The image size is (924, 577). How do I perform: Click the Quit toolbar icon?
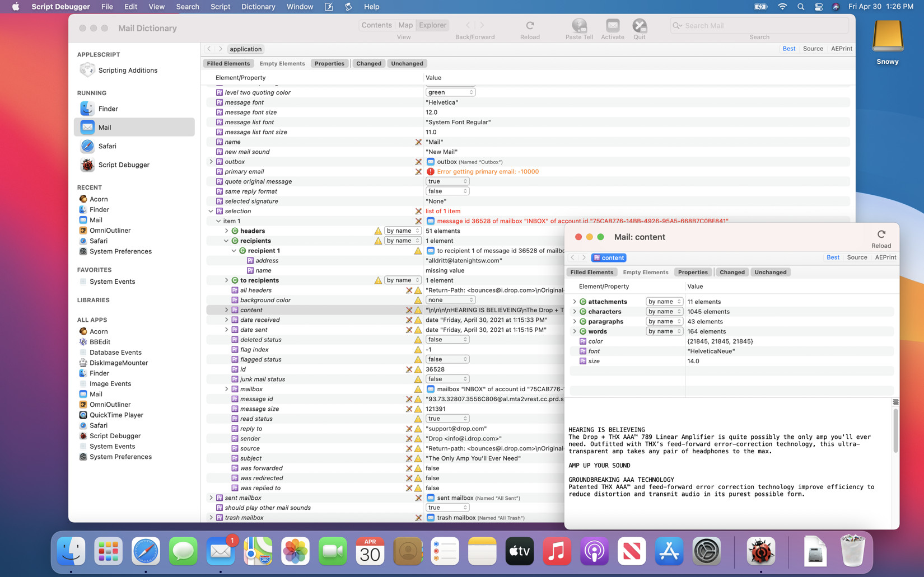click(640, 25)
